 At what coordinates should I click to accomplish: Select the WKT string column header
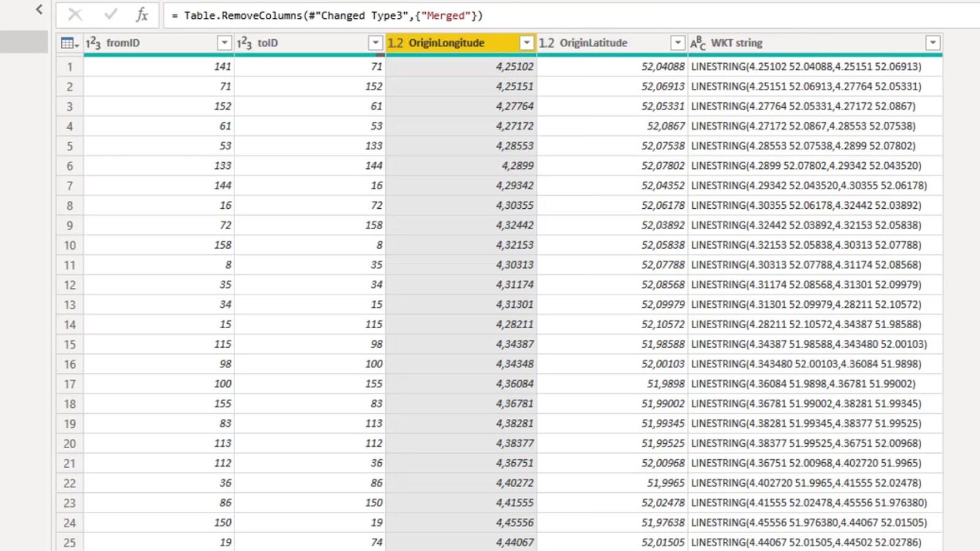click(815, 43)
